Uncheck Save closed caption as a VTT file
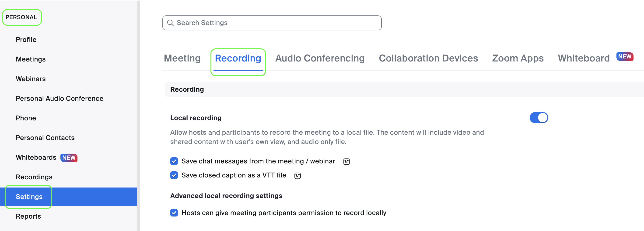Viewport: 644px width, 231px height. (174, 175)
